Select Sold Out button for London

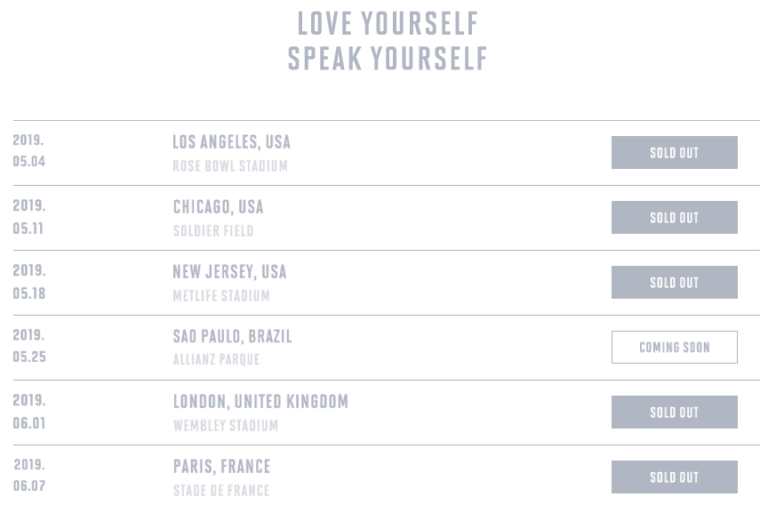(674, 412)
